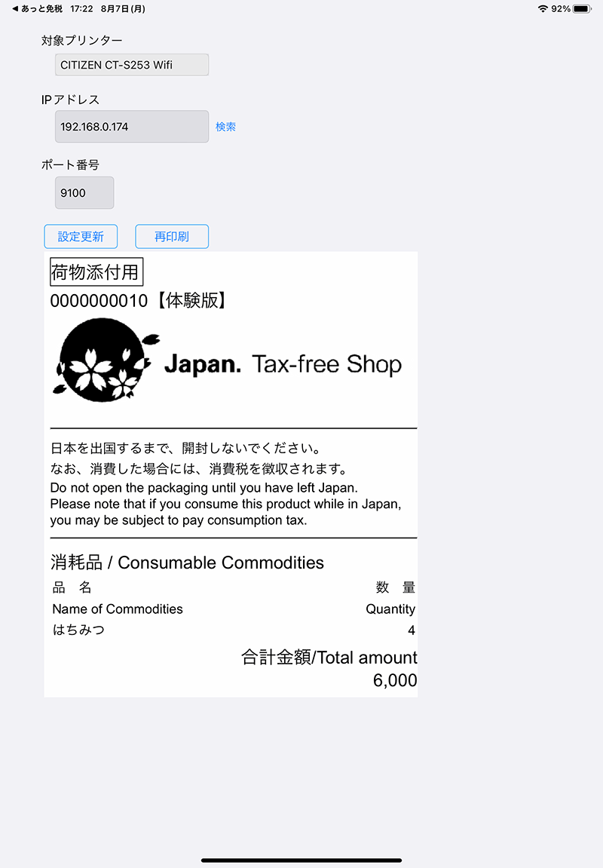The image size is (603, 868).
Task: Tap the はちみつ item row
Action: pyautogui.click(x=234, y=630)
